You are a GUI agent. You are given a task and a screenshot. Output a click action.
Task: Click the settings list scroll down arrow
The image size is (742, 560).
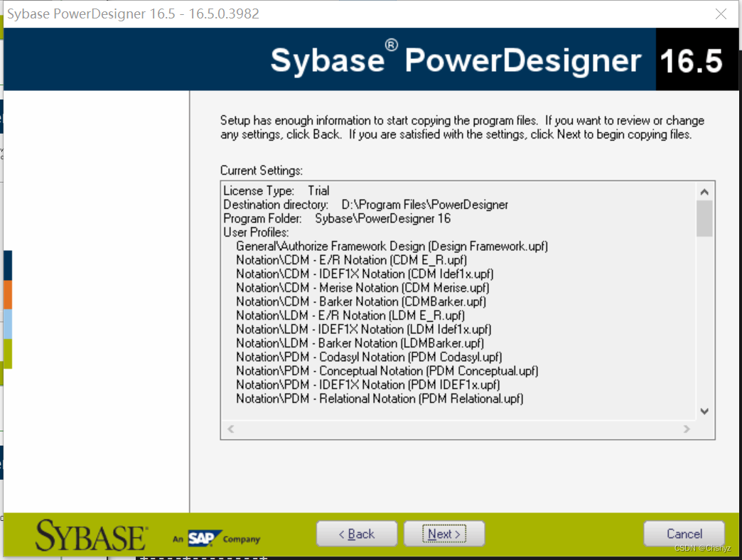click(x=704, y=411)
